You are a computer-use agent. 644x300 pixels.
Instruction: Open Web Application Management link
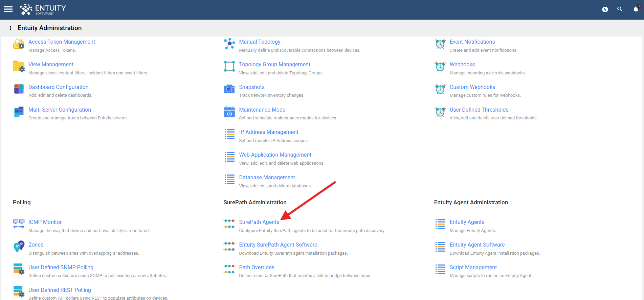coord(275,155)
